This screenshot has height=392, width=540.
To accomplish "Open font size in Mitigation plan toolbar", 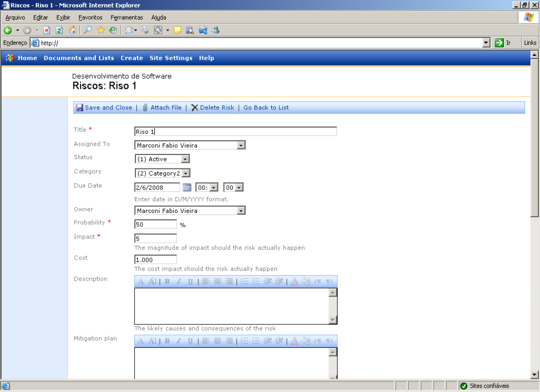I will 152,341.
